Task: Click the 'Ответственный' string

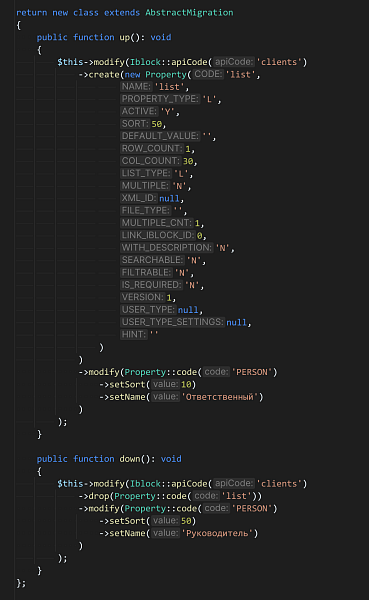Action: [x=219, y=397]
